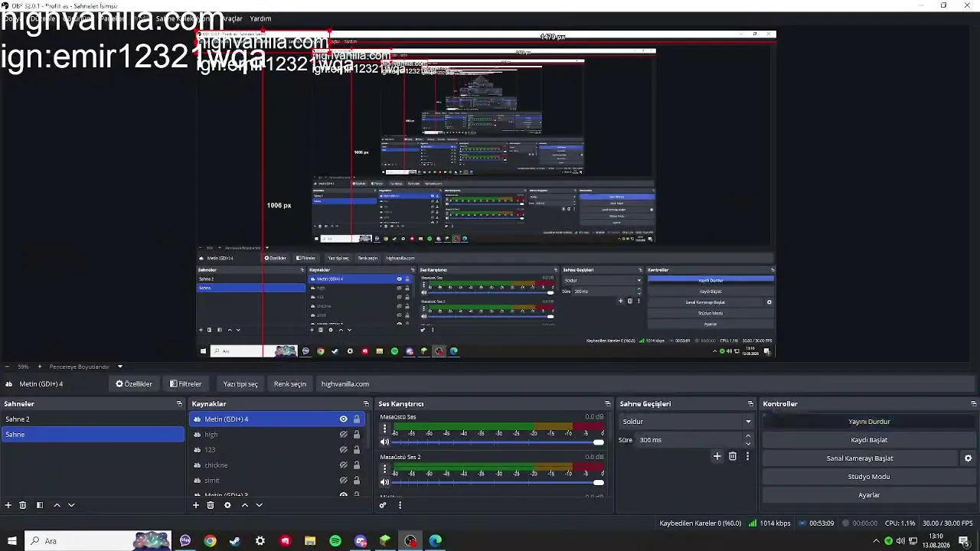Increase transition duration with the up arrow
The width and height of the screenshot is (980, 551).
coord(748,436)
